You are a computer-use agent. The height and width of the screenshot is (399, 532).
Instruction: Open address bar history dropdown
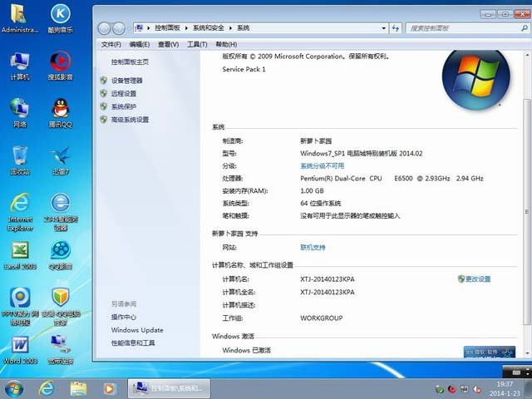click(x=383, y=28)
